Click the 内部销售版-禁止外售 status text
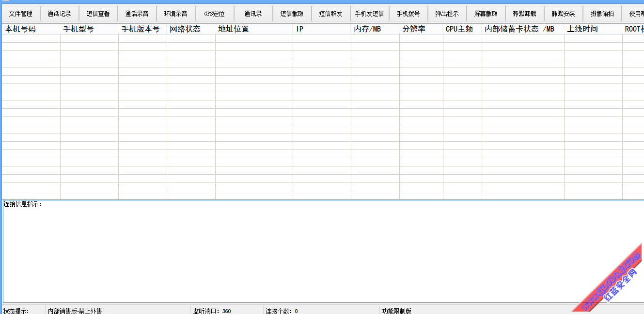This screenshot has height=314, width=644. (75, 311)
